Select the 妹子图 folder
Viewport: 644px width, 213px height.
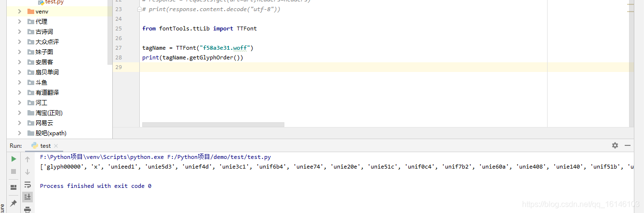pyautogui.click(x=40, y=52)
